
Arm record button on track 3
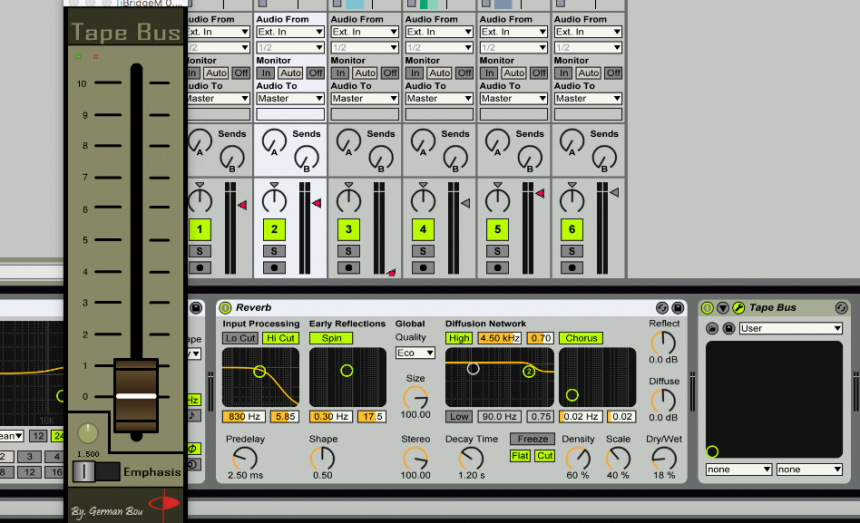(348, 268)
